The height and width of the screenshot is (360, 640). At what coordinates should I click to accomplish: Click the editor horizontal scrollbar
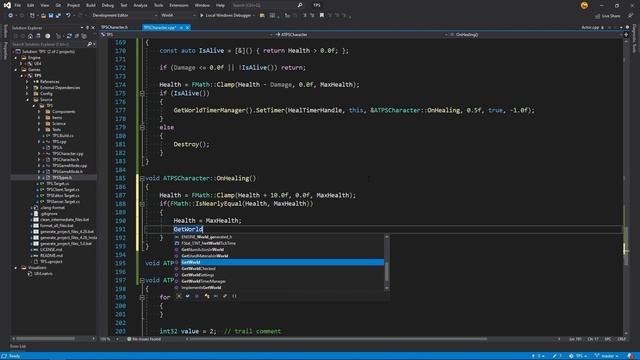[337, 339]
